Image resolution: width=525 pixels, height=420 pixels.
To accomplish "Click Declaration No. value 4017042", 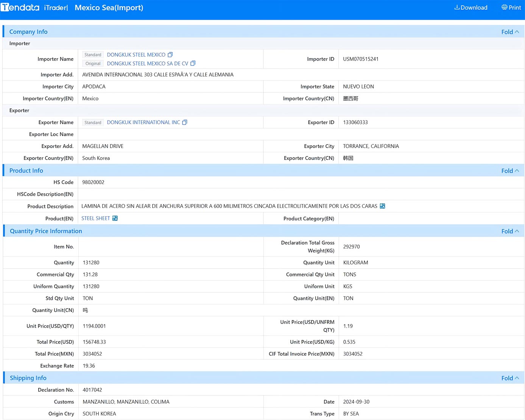I will pyautogui.click(x=92, y=390).
